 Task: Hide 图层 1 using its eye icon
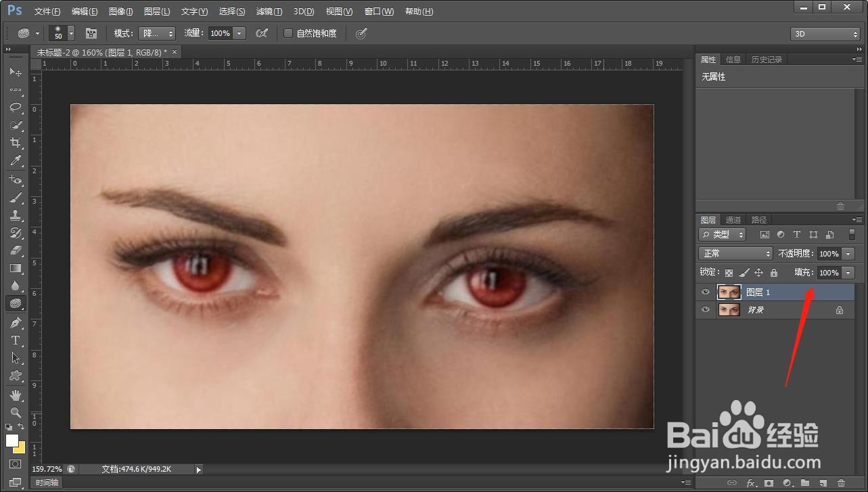click(706, 292)
